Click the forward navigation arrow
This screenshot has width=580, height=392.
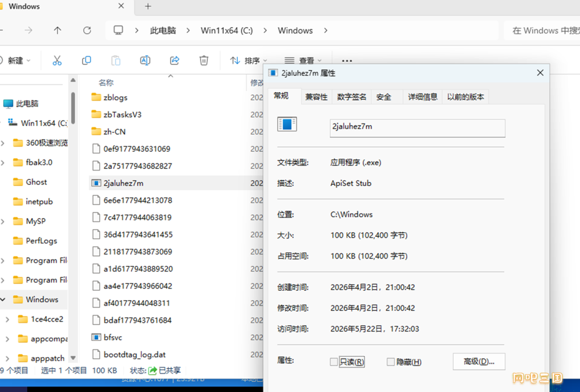click(28, 31)
